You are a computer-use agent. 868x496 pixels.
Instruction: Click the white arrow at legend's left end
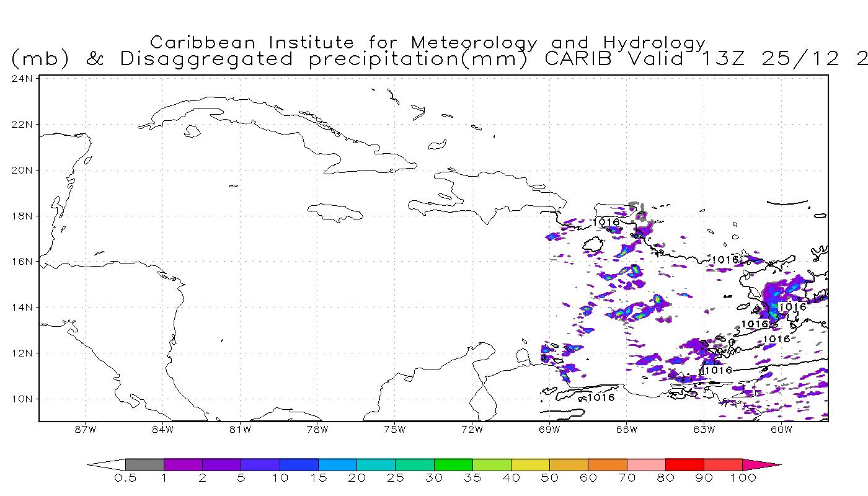107,464
